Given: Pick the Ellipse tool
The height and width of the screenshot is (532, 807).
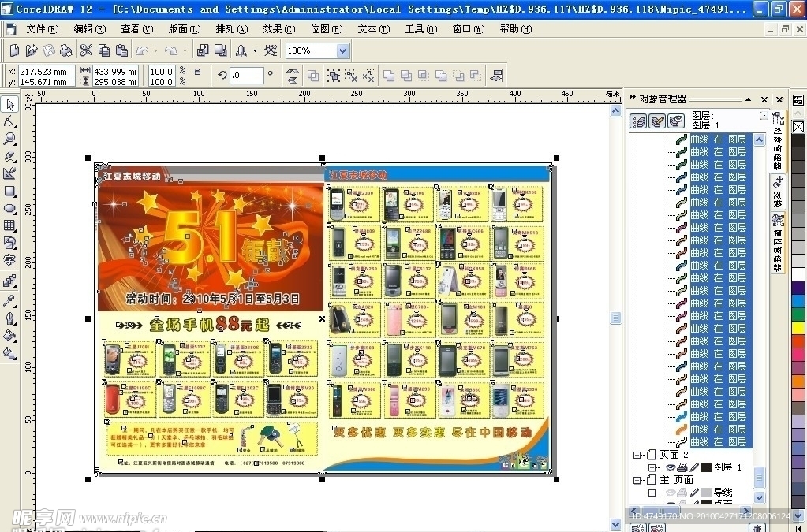Looking at the screenshot, I should [10, 209].
